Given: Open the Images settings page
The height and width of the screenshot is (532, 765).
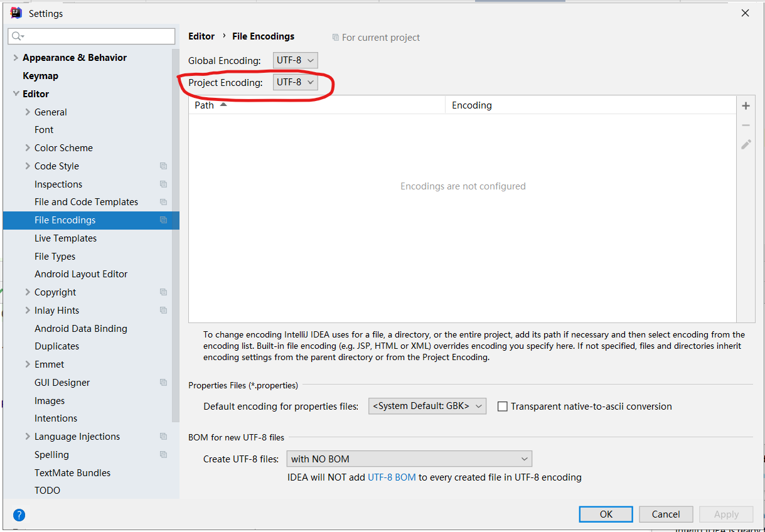Looking at the screenshot, I should pyautogui.click(x=50, y=401).
